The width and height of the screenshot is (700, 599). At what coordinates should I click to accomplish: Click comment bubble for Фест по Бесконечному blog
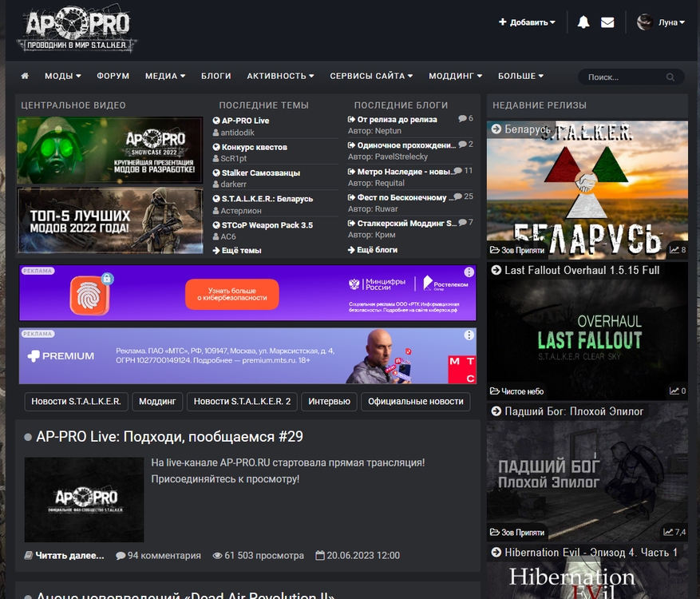pyautogui.click(x=457, y=196)
